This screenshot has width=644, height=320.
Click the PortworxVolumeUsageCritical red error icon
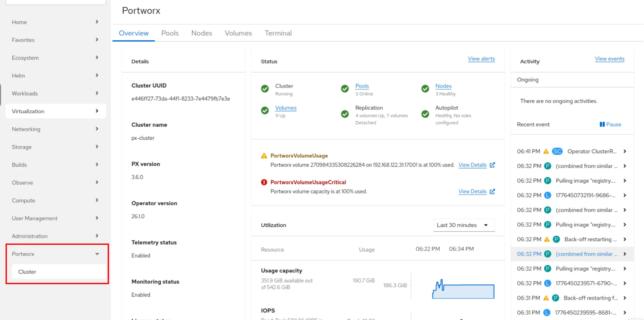[264, 182]
